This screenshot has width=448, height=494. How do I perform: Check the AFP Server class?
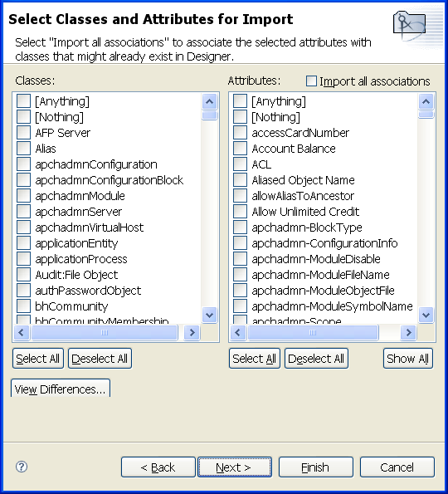click(x=23, y=133)
